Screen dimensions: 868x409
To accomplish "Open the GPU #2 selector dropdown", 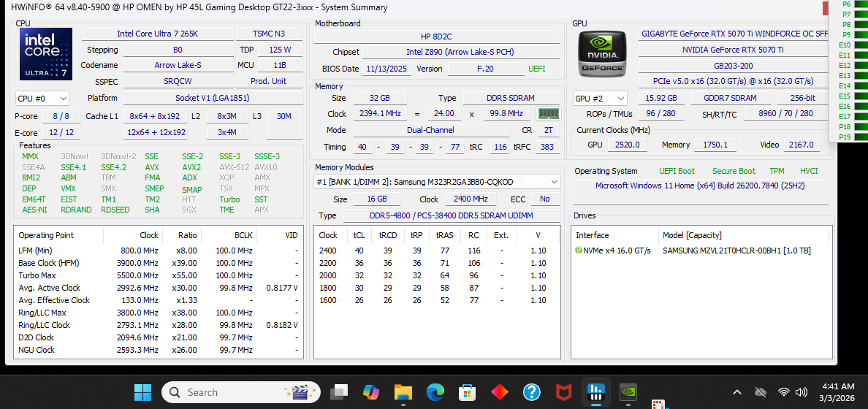I will pos(601,99).
